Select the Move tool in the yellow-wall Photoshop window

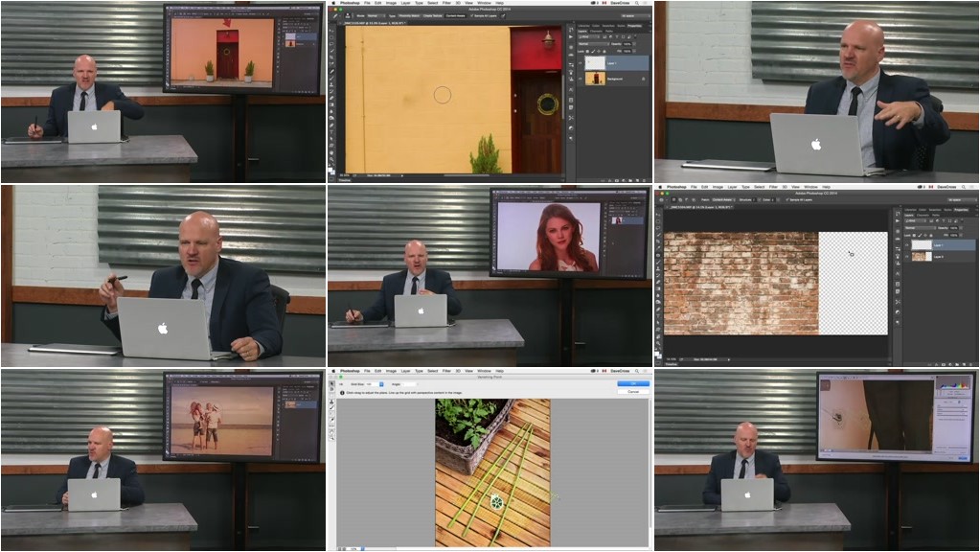(x=331, y=32)
